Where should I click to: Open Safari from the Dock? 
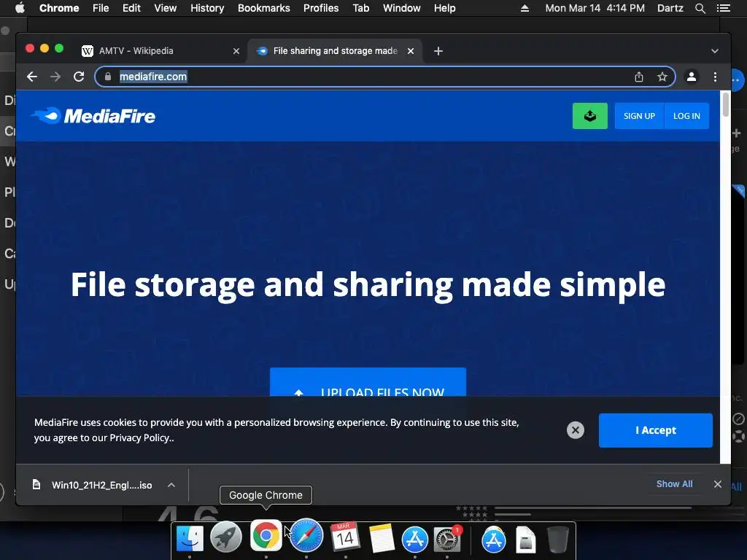point(306,536)
